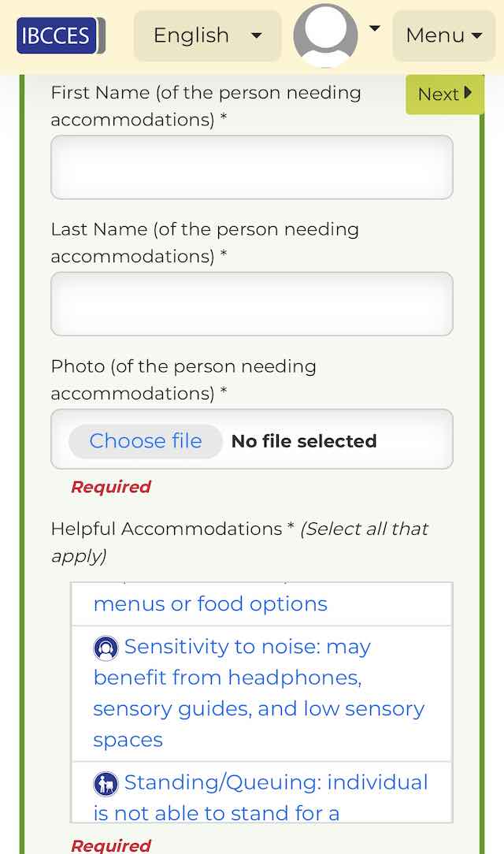Click the Next arrow triangle icon
Screen dimensions: 504x854
[468, 93]
